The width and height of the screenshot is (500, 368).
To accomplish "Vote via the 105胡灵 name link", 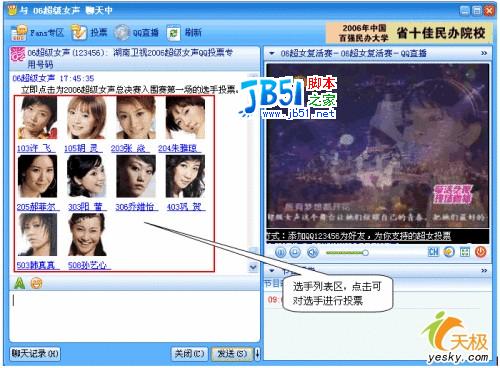I will click(x=83, y=148).
